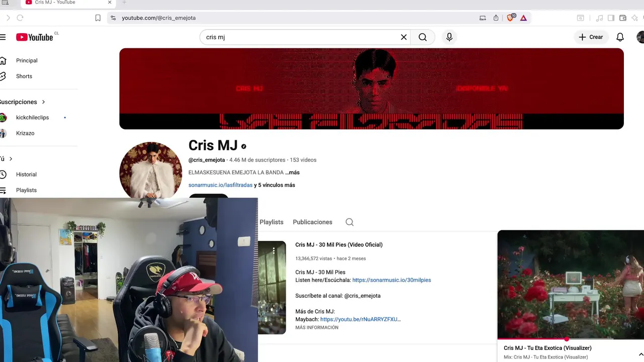Image resolution: width=644 pixels, height=362 pixels.
Task: Open the Leo AI sparkle icon
Action: 635,18
